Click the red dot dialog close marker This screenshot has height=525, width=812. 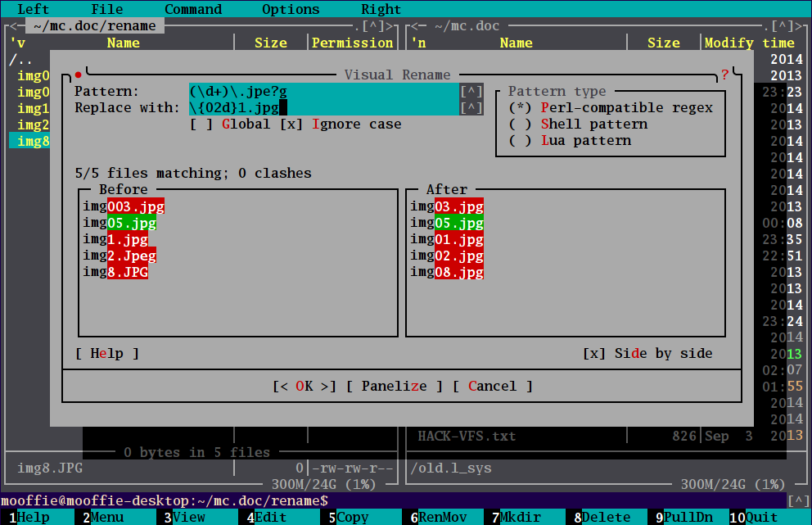click(79, 75)
